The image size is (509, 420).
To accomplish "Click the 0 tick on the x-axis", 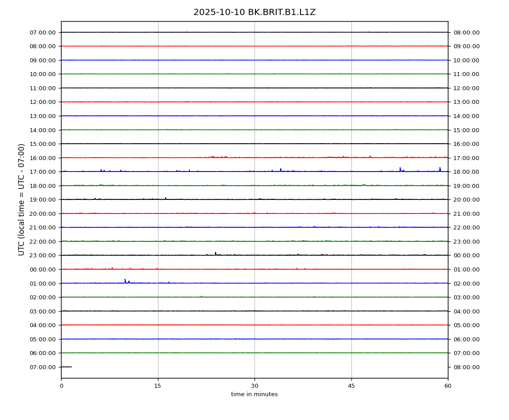I will tap(62, 386).
